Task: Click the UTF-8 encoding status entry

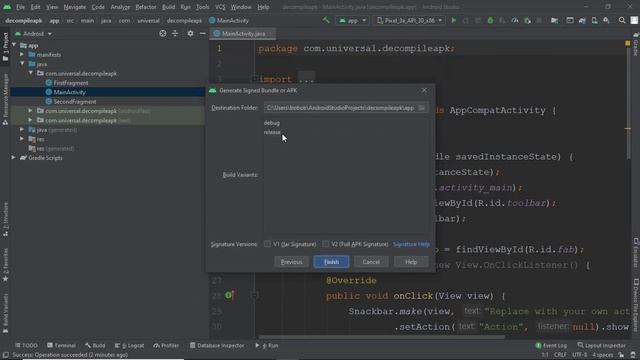Action: tap(579, 355)
